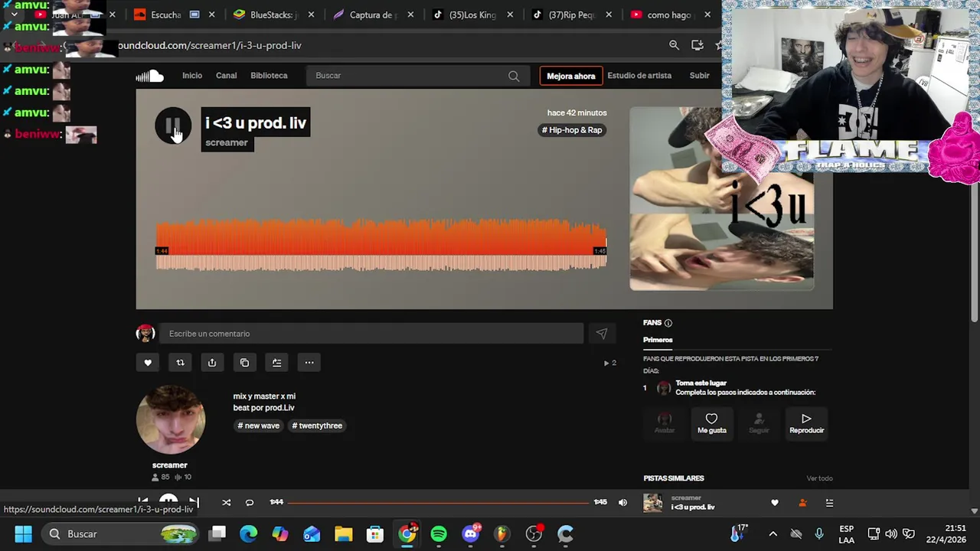Open FL Studio from the taskbar
Screen dimensions: 980x551
tap(501, 533)
